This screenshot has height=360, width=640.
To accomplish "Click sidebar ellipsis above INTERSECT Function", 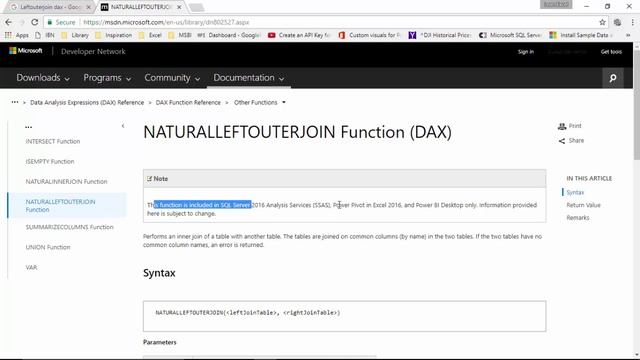I will pos(28,127).
